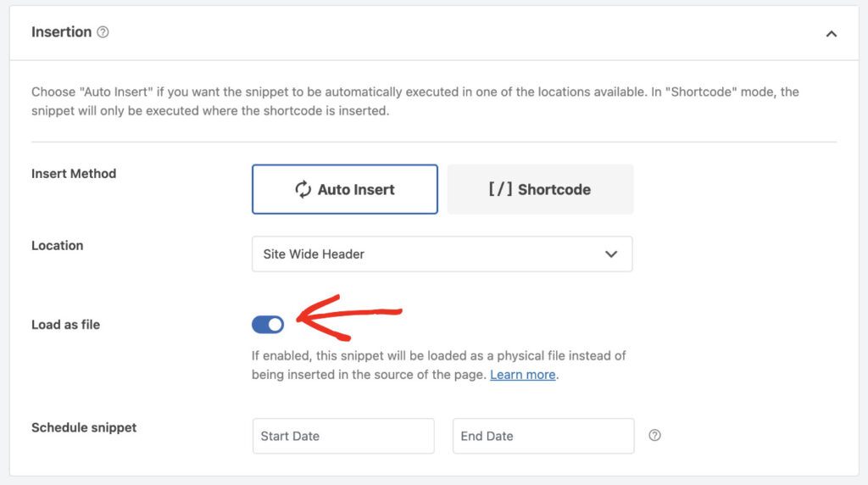Click the Auto Insert description paragraph
Viewport: 868px width, 485px height.
[x=415, y=101]
